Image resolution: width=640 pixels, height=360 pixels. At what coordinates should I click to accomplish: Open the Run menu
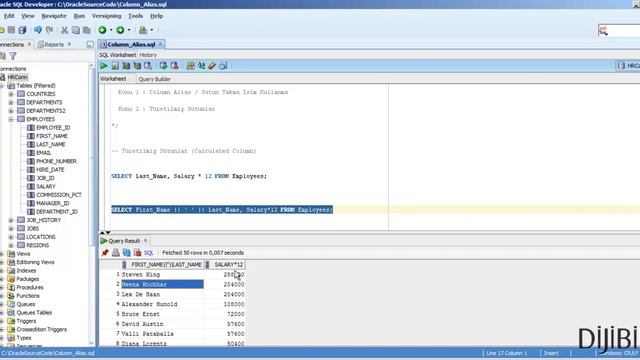coord(79,16)
